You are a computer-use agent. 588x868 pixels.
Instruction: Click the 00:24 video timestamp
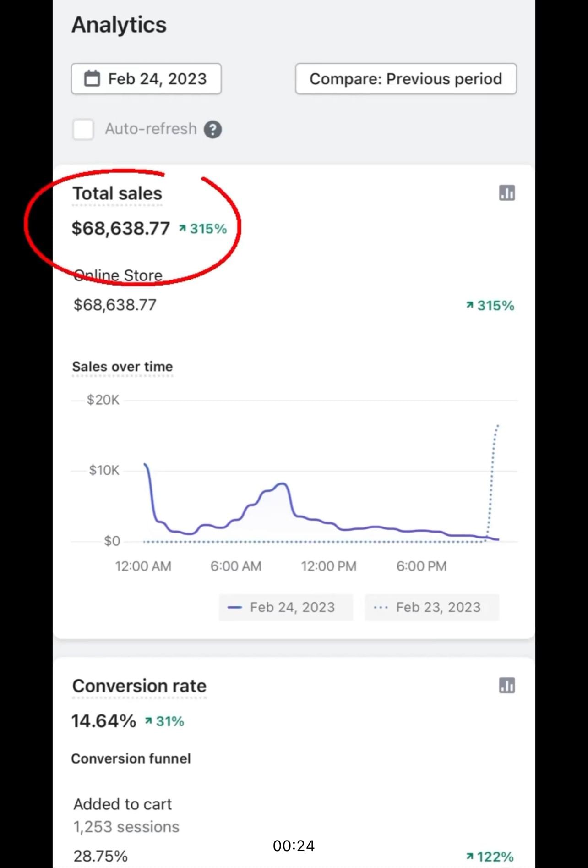(x=294, y=846)
